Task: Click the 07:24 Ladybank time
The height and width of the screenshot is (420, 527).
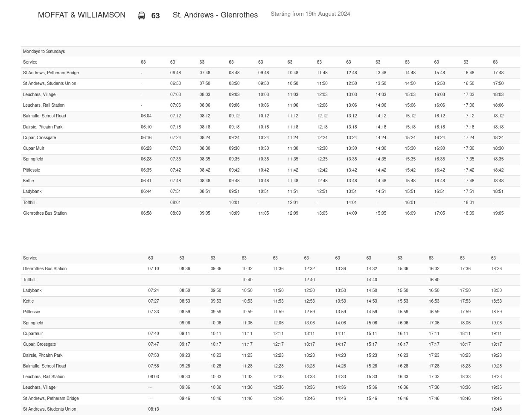Action: [x=154, y=291]
